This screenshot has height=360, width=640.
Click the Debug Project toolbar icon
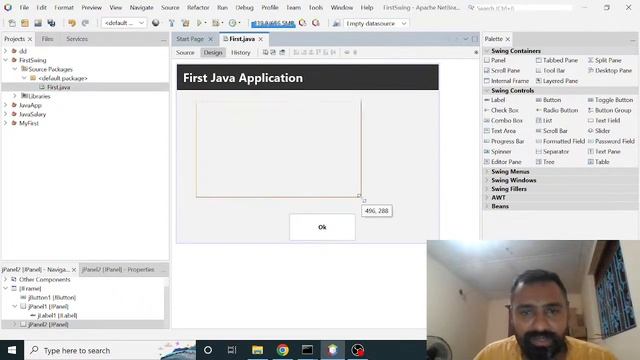pyautogui.click(x=215, y=23)
